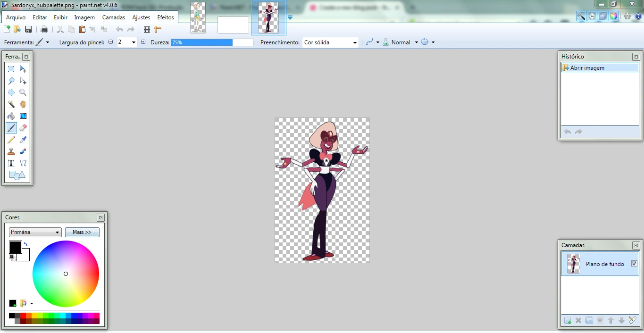Select the Magic Wand tool
Screen dimensions: 644x333
pos(11,104)
